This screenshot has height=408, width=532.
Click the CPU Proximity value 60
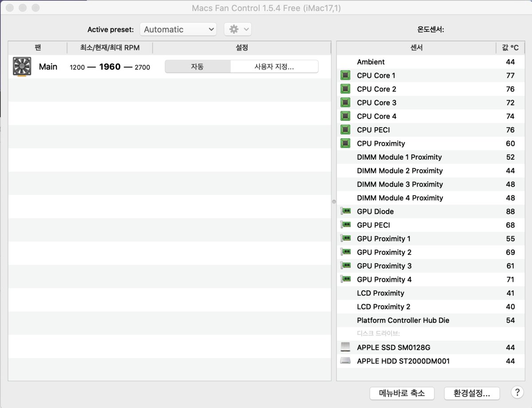pyautogui.click(x=510, y=144)
